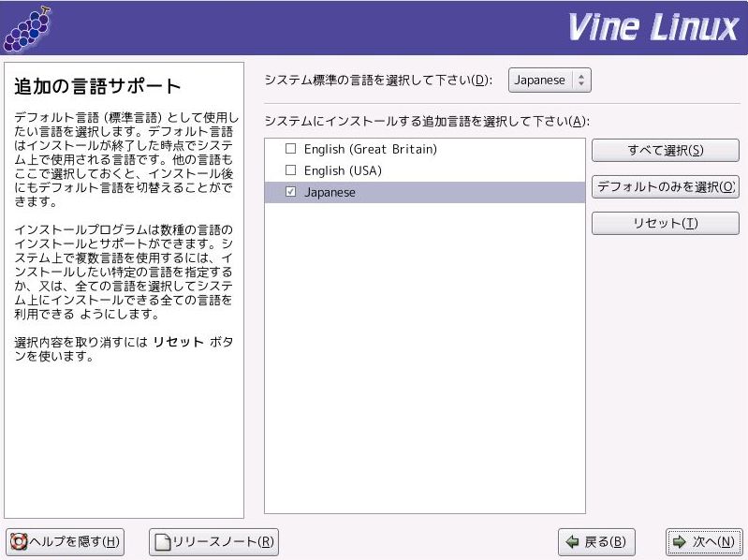The height and width of the screenshot is (560, 748).
Task: Click the up-down spinner arrows of language combo
Action: tap(581, 80)
